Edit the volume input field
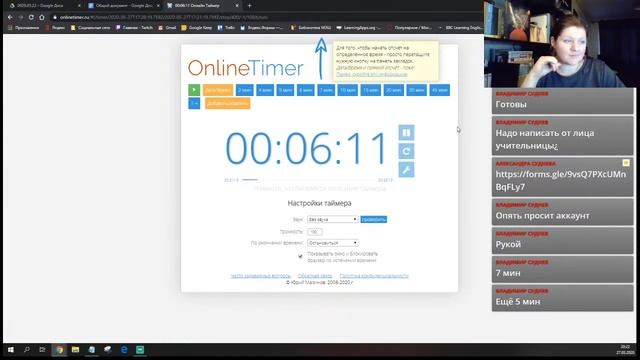This screenshot has height=360, width=640. click(315, 231)
